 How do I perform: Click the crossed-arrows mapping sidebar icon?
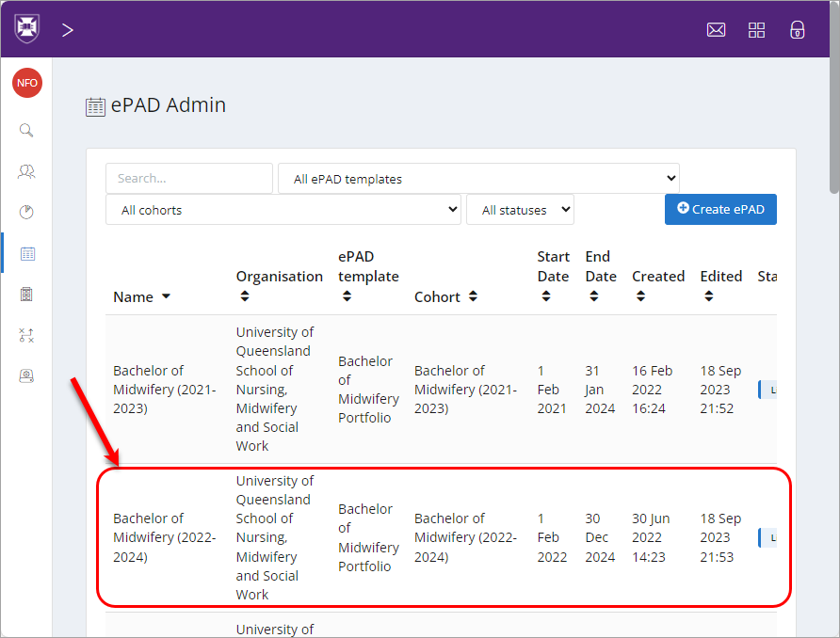tap(26, 335)
